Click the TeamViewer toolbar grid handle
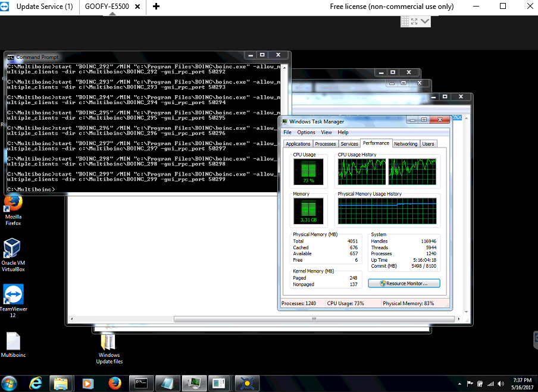This screenshot has width=538, height=392. [x=405, y=21]
